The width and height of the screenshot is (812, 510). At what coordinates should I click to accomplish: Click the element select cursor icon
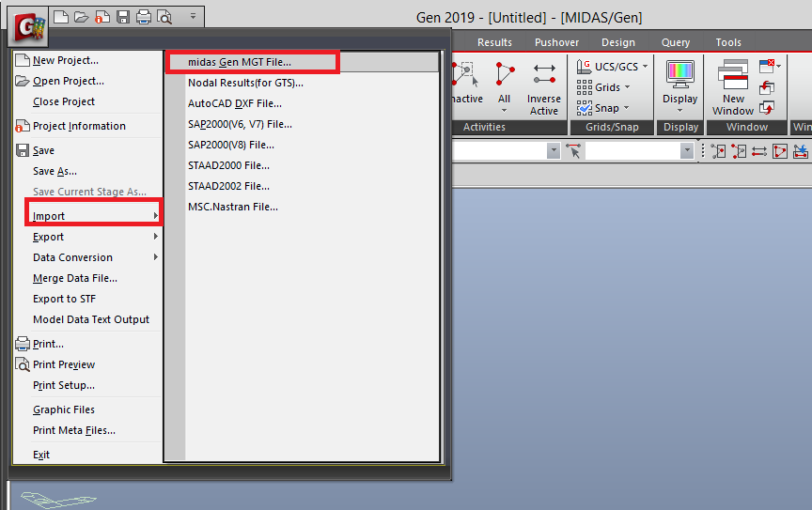point(574,150)
